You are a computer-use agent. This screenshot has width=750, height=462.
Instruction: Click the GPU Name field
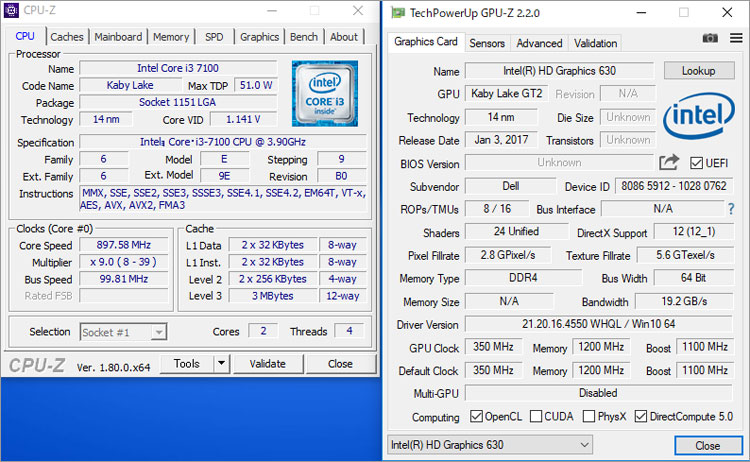(559, 71)
